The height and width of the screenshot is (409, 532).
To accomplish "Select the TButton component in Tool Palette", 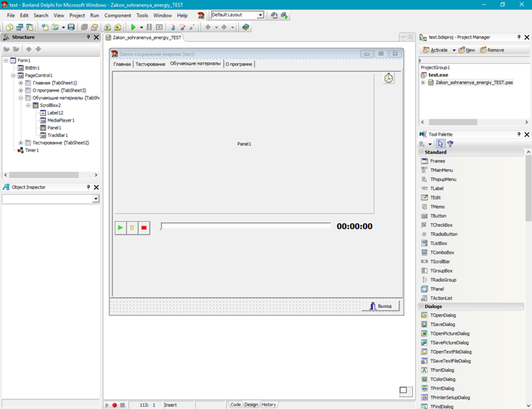I will 438,216.
